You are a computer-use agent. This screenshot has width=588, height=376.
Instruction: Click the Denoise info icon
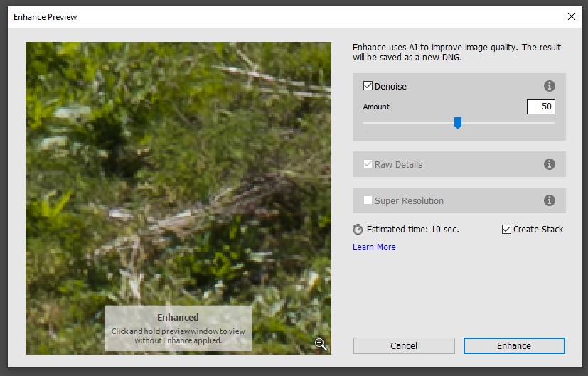(550, 86)
